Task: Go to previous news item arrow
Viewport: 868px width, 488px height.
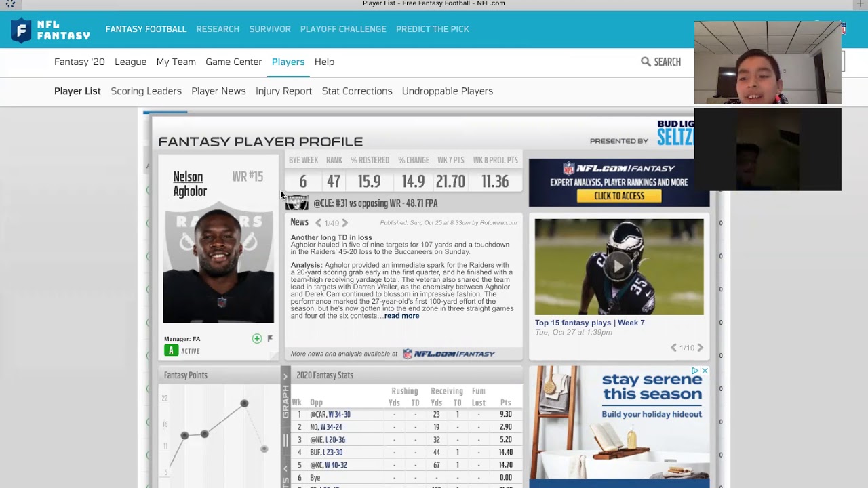Action: [318, 223]
